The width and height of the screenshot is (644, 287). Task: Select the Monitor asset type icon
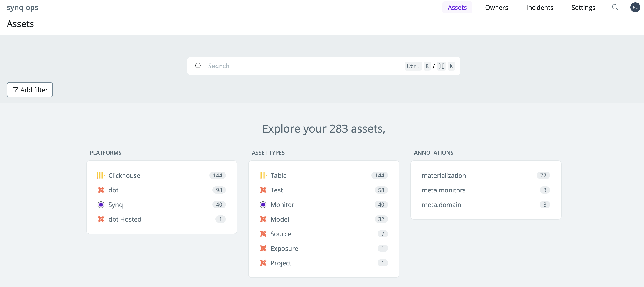pyautogui.click(x=263, y=205)
